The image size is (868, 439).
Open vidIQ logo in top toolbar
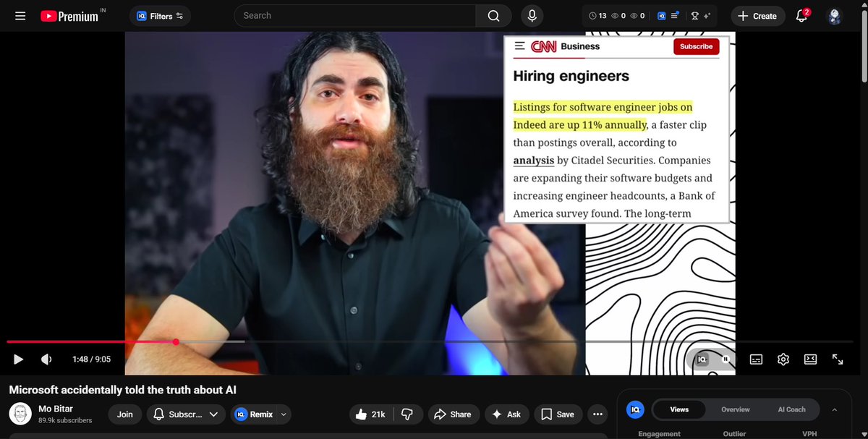[x=661, y=16]
